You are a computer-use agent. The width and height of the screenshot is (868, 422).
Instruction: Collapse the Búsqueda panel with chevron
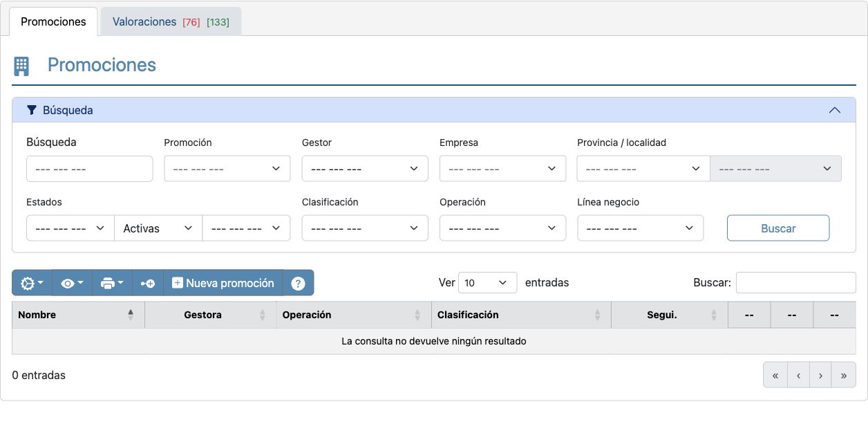[834, 110]
